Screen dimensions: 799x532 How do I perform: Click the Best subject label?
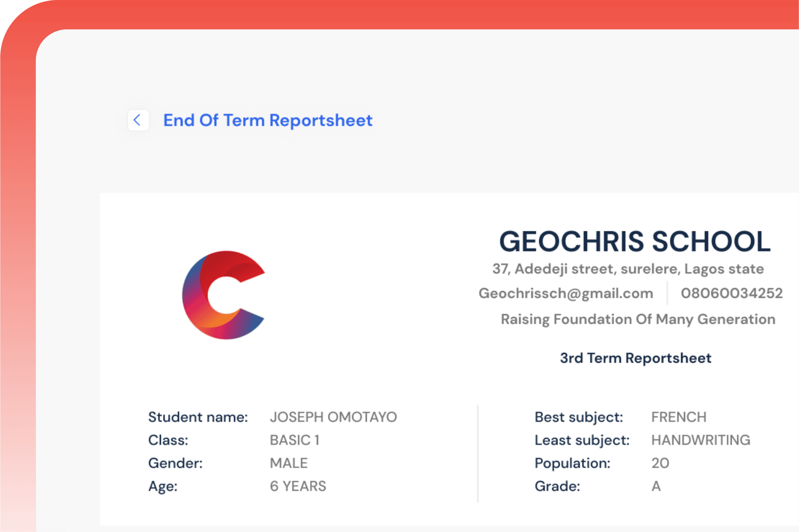click(x=578, y=417)
